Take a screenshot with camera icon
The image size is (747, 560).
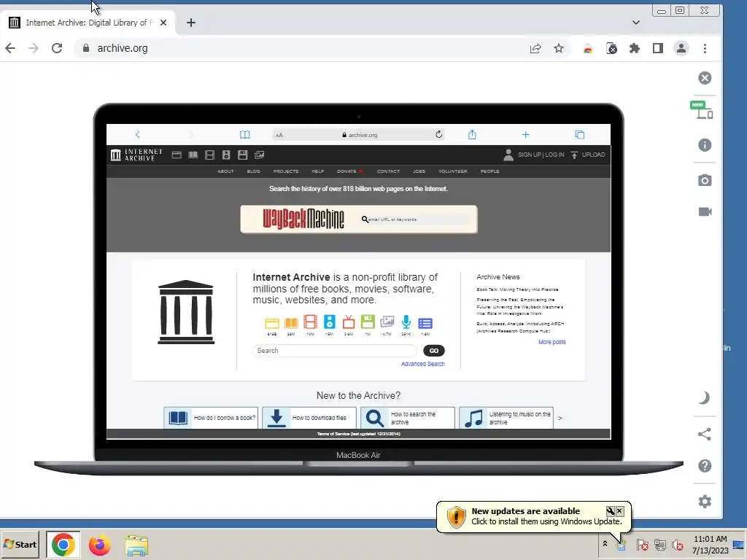point(705,180)
